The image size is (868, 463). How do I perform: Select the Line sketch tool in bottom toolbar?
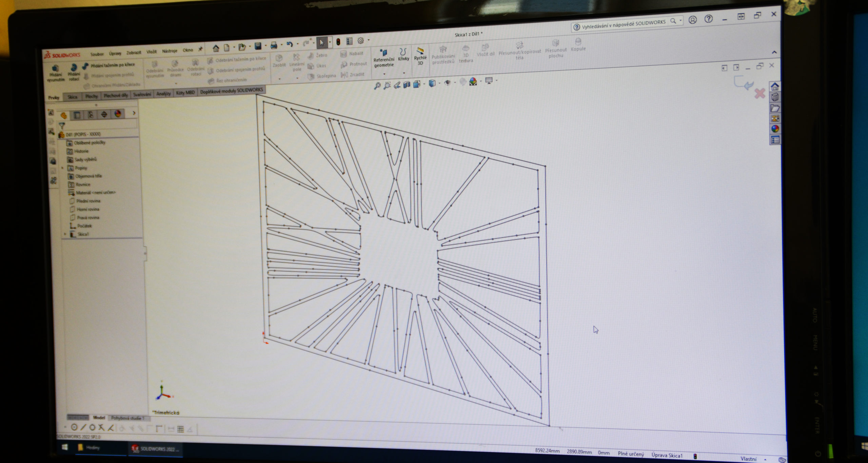click(x=83, y=427)
